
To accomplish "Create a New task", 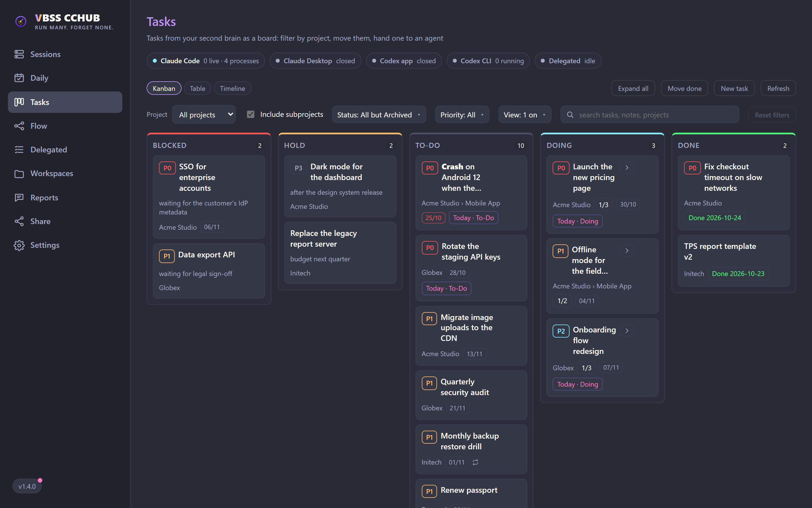I will (734, 88).
